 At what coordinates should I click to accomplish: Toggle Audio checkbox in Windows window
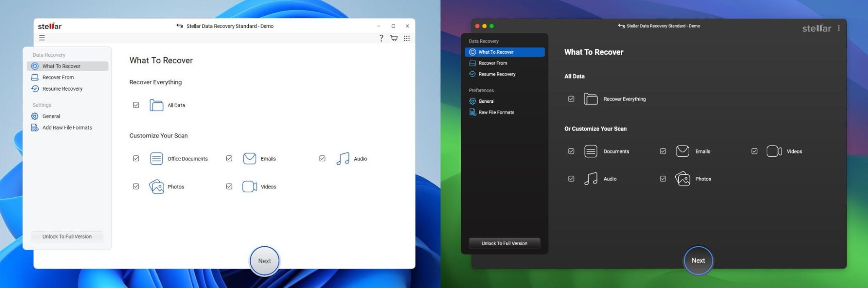(x=322, y=159)
